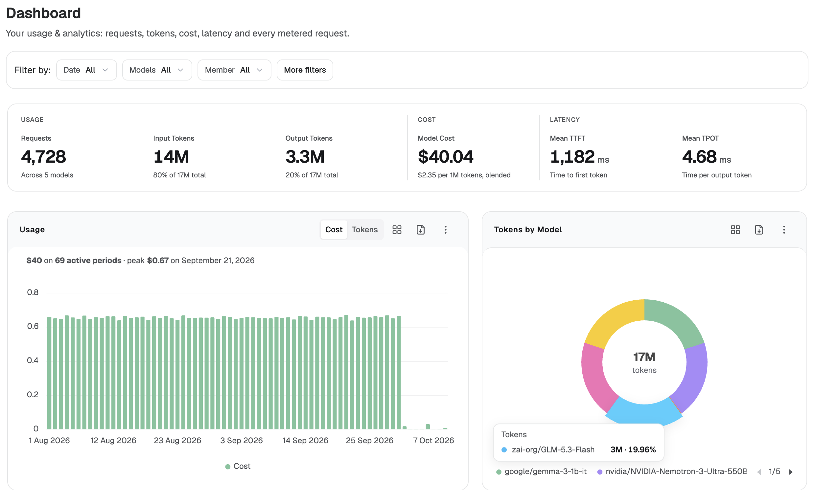Image resolution: width=815 pixels, height=504 pixels.
Task: Go to previous legend page arrow
Action: [x=759, y=472]
